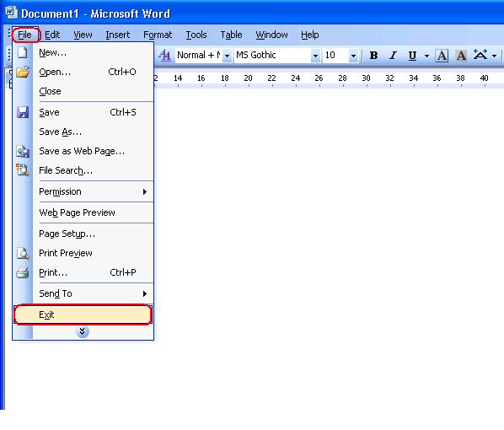Choose Close from the File menu
Screen dimensions: 504x430
[x=83, y=91]
